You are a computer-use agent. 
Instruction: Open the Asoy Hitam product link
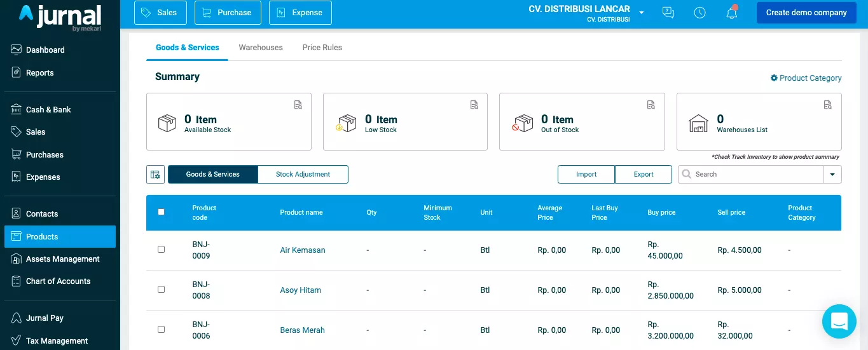pos(301,290)
